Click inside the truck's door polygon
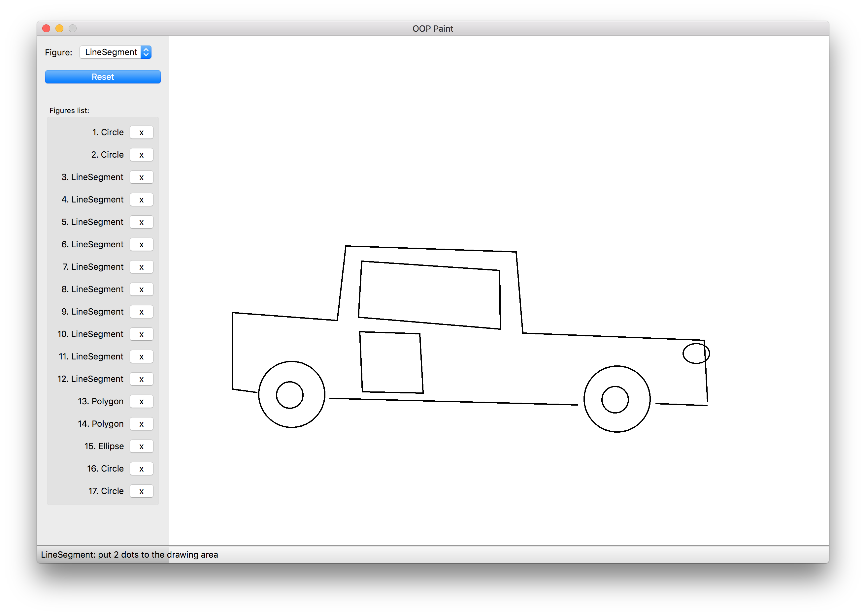Viewport: 866px width, 616px height. coord(391,362)
